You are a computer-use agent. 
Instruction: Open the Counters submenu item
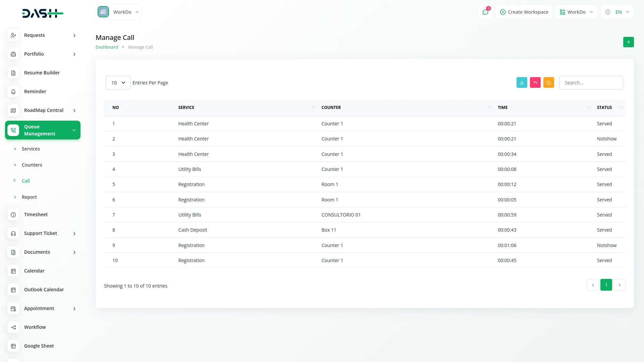(x=32, y=165)
